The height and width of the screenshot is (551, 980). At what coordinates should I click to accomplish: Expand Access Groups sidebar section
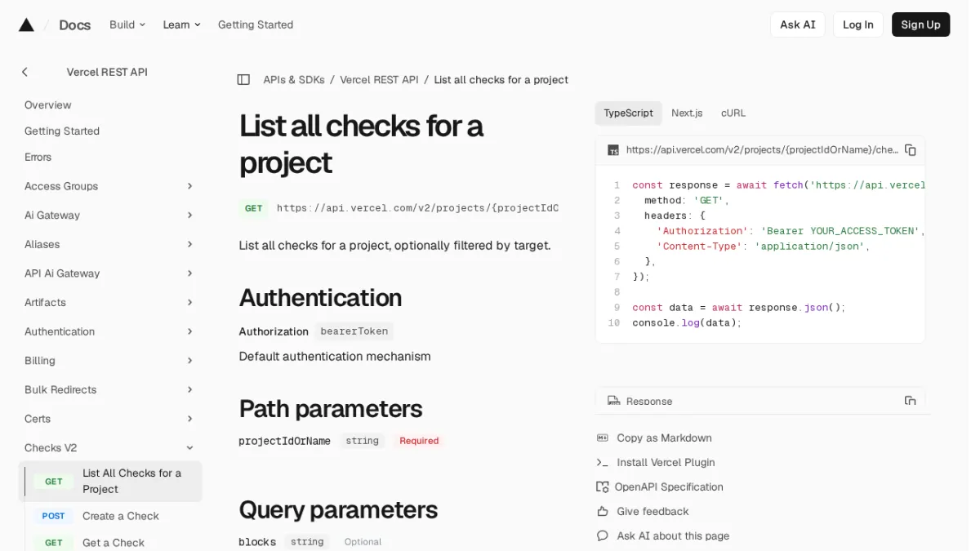pyautogui.click(x=189, y=186)
